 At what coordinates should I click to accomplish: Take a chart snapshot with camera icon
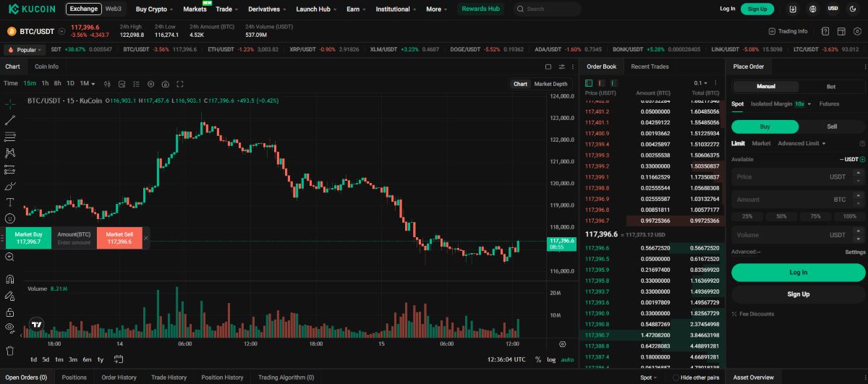(166, 84)
